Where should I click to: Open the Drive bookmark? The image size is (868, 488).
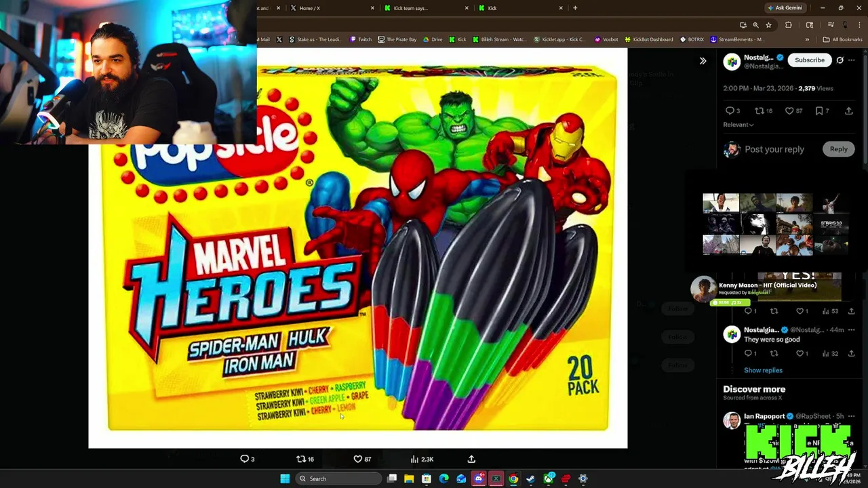tap(433, 39)
